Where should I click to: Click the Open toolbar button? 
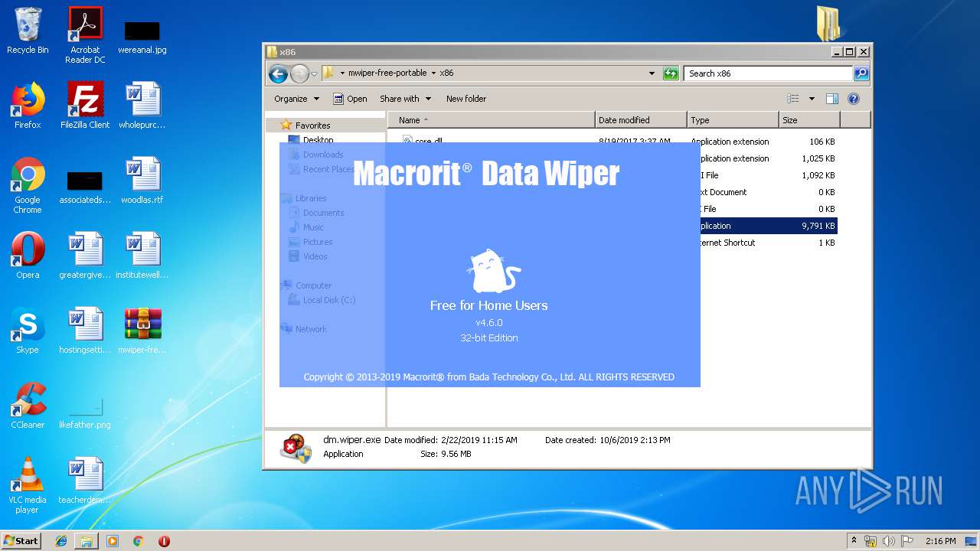350,99
